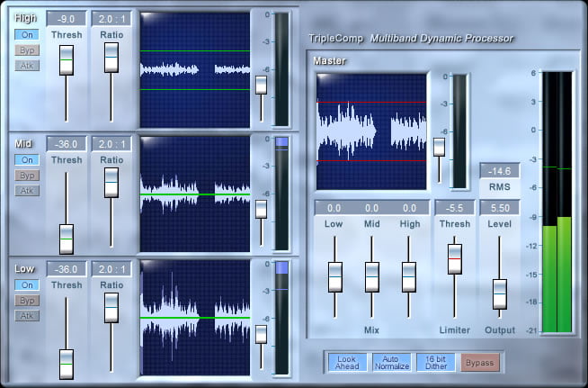Click the High Thresh value -9.0
This screenshot has height=388, width=588.
click(67, 18)
